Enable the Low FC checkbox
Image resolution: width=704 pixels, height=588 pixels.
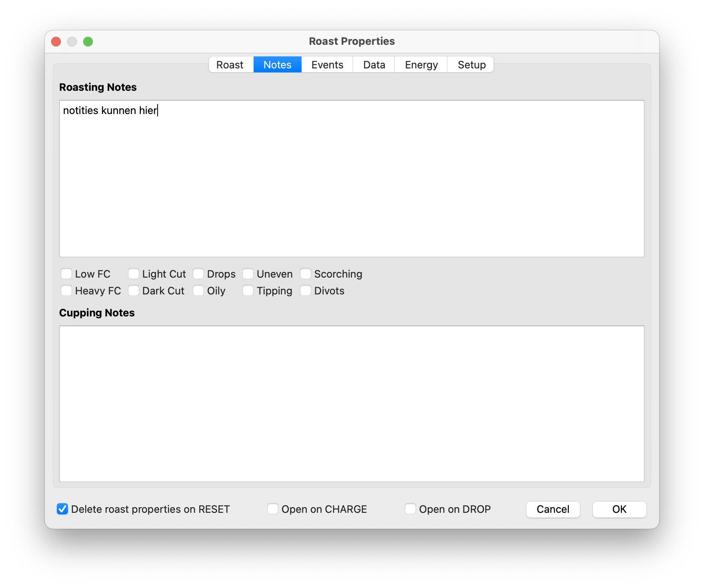66,274
